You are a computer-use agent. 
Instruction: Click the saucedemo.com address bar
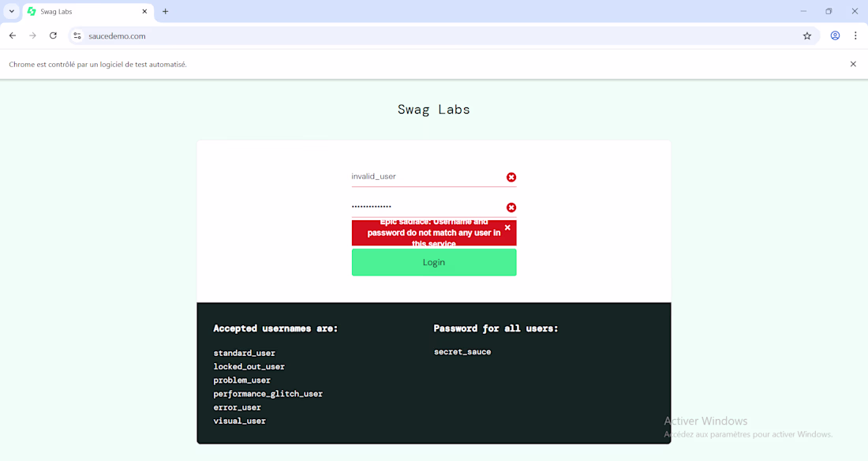pos(443,36)
